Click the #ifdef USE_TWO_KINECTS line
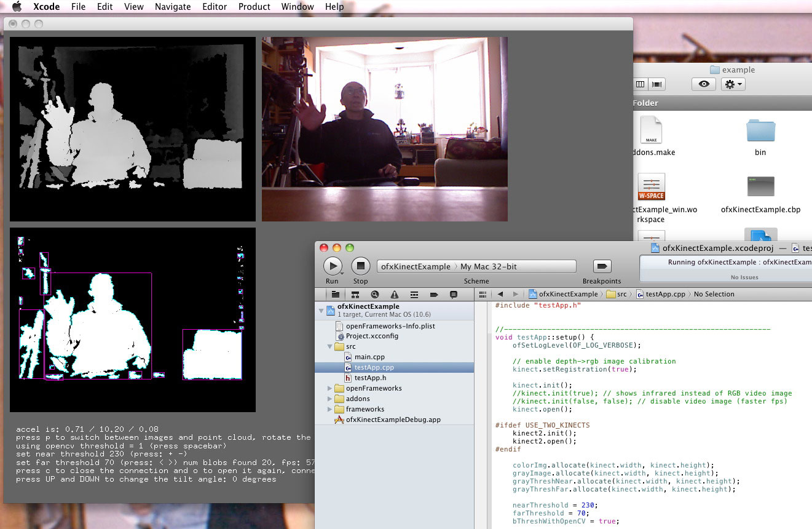812x529 pixels. point(542,425)
